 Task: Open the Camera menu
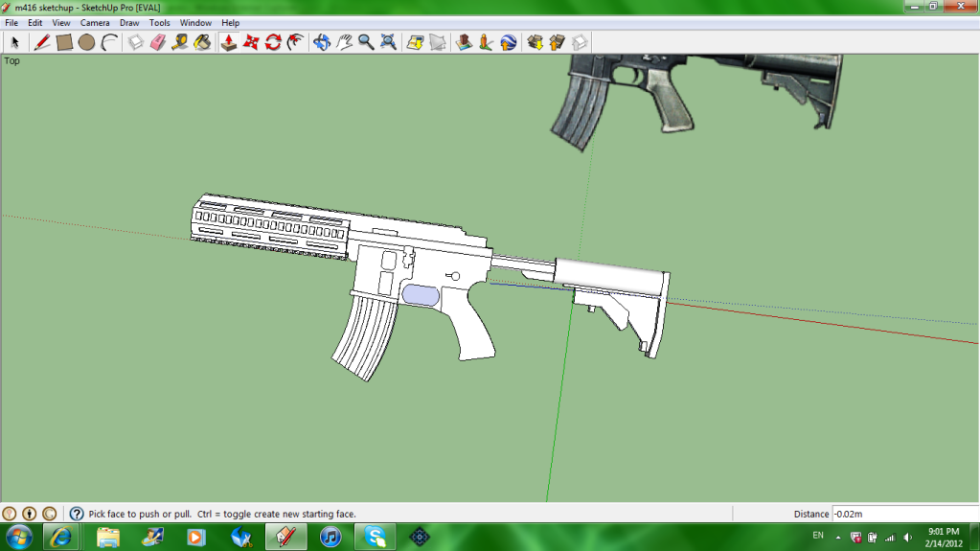(x=95, y=22)
